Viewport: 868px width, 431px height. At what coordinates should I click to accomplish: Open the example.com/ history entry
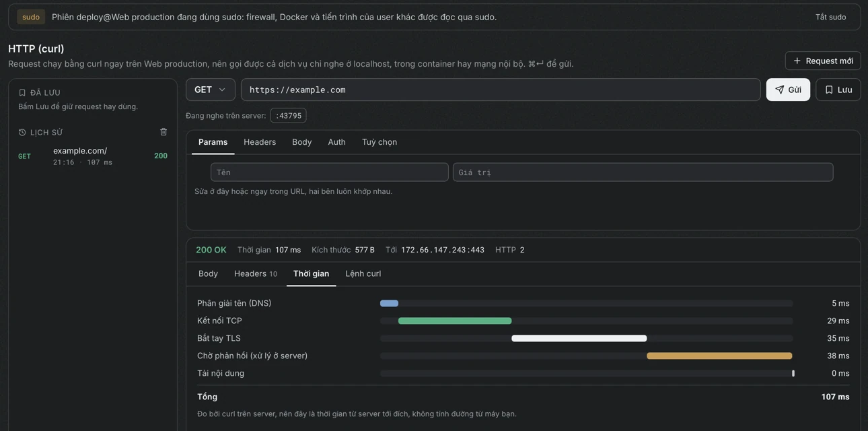pyautogui.click(x=93, y=156)
